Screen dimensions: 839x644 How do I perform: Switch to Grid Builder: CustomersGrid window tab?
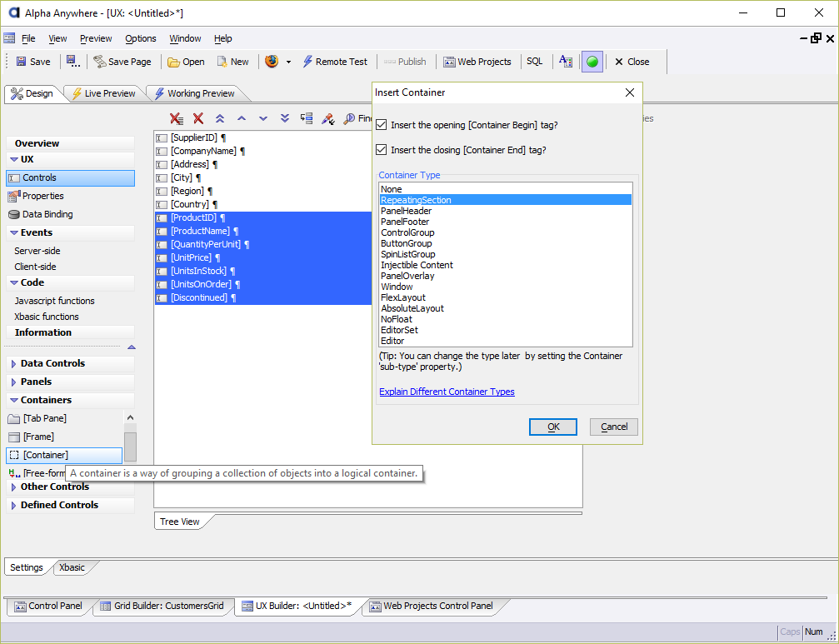click(x=162, y=606)
